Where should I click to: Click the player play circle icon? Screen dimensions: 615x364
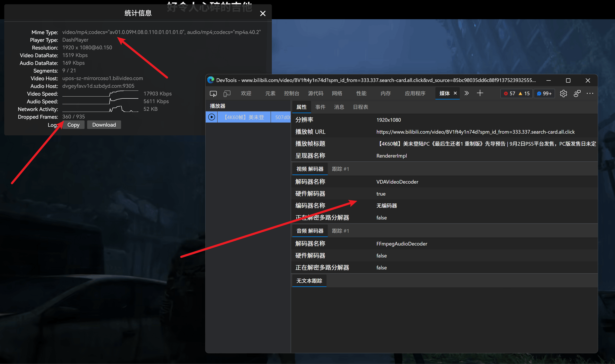pos(211,117)
